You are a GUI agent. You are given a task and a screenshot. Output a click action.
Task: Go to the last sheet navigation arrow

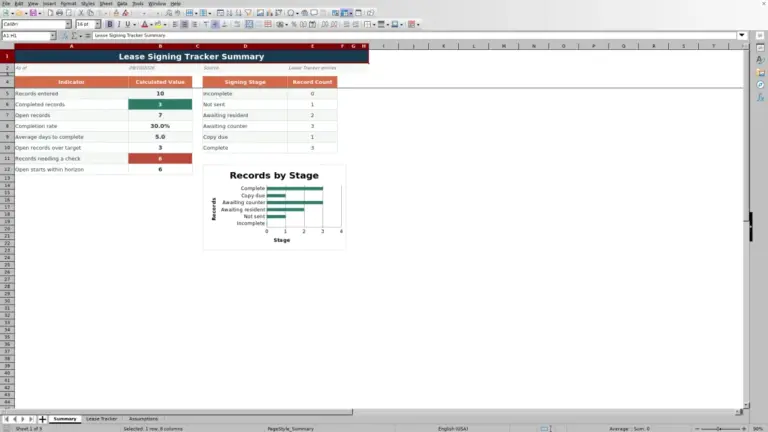tap(31, 419)
